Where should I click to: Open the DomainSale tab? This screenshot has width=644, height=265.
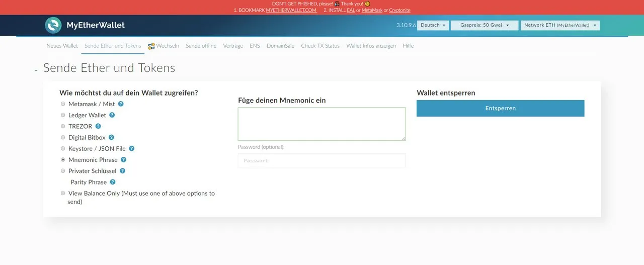tap(280, 46)
